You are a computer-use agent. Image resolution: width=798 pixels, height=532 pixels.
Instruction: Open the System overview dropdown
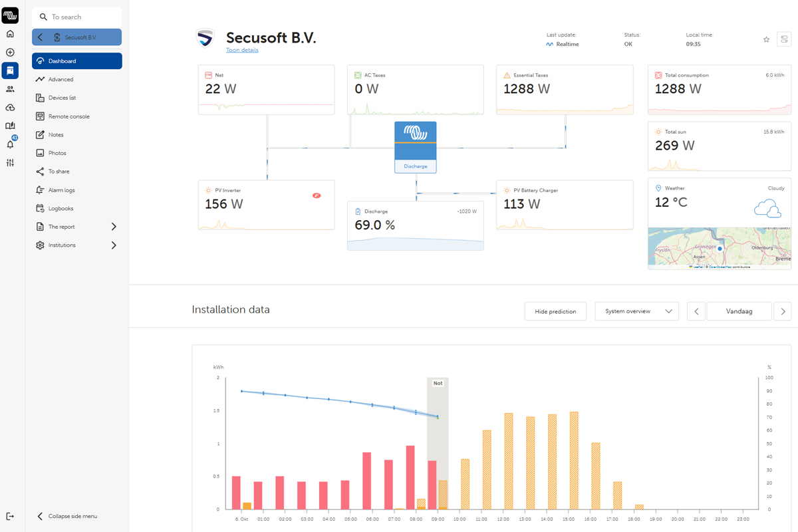636,311
